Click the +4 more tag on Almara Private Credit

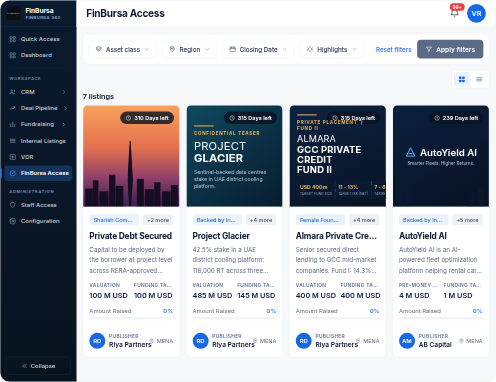point(364,220)
